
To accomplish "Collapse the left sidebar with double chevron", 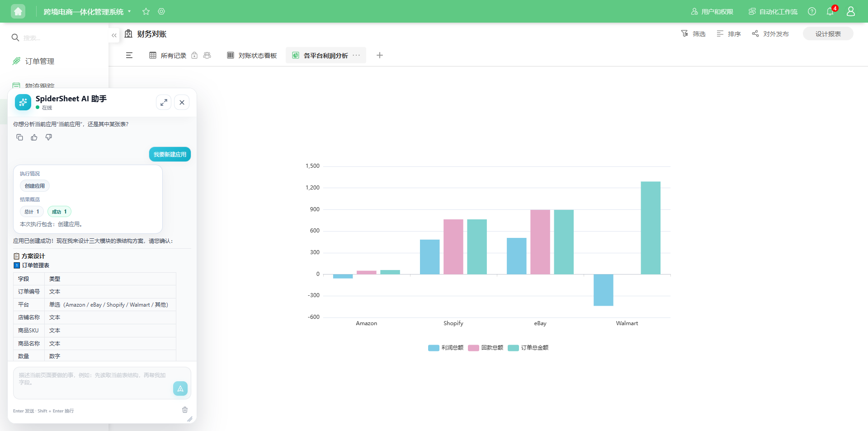I will [114, 35].
